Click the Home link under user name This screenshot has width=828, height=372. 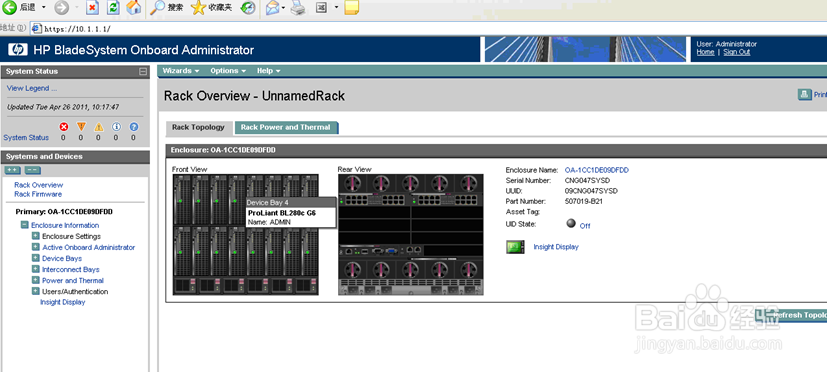[705, 52]
